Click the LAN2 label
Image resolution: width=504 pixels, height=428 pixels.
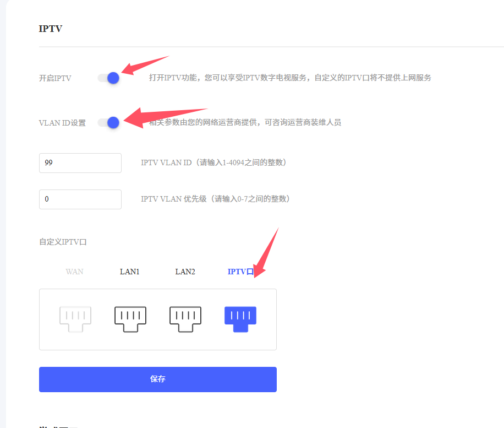tap(185, 272)
